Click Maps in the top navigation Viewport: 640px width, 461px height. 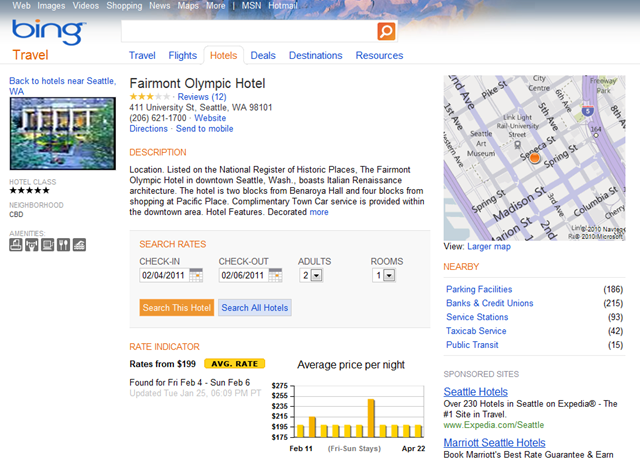(x=188, y=6)
